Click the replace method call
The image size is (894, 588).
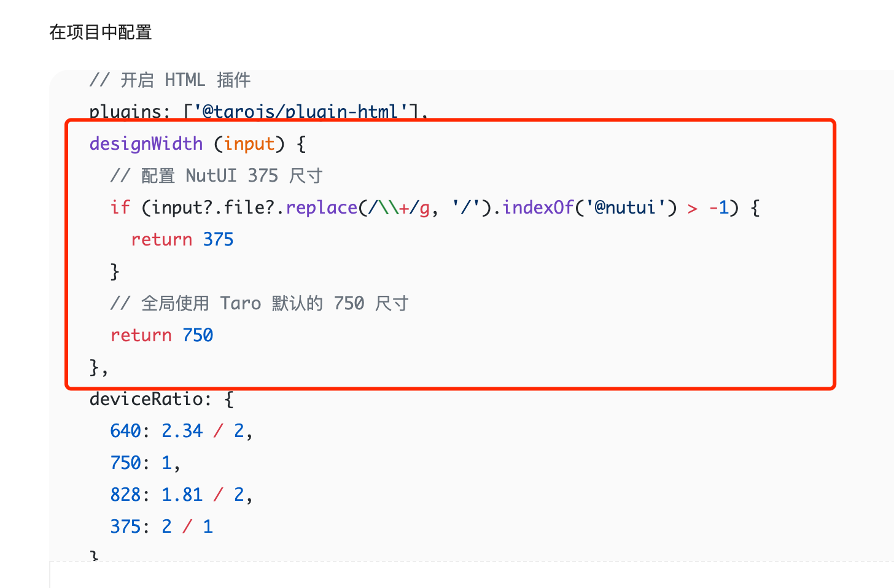(322, 207)
